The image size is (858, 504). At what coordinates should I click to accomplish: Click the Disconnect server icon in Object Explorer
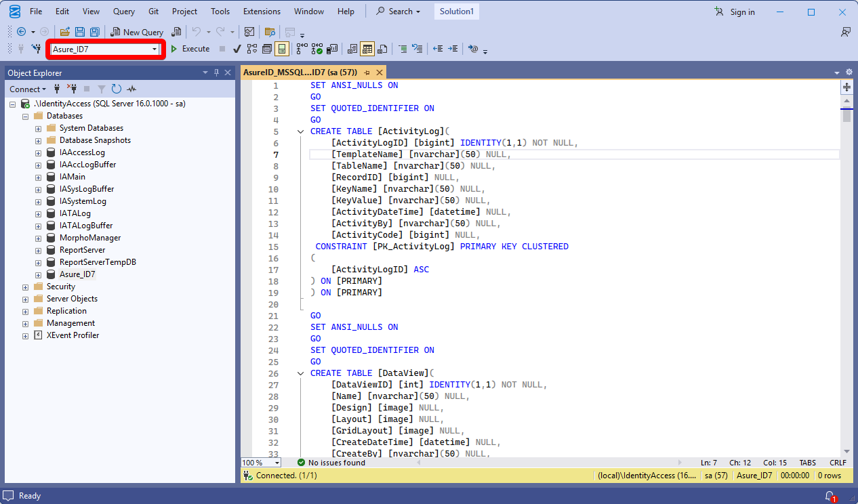click(72, 89)
